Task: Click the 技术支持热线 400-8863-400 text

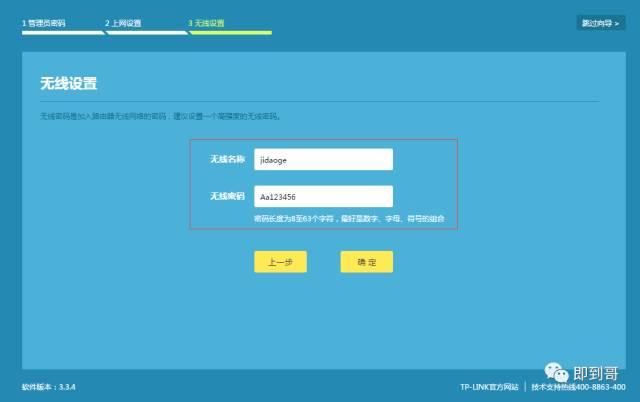Action: tap(578, 387)
